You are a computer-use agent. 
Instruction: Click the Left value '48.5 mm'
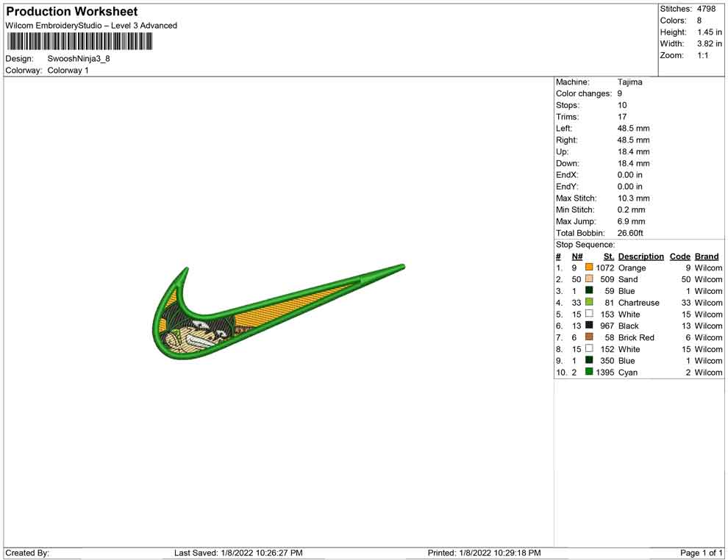click(634, 129)
